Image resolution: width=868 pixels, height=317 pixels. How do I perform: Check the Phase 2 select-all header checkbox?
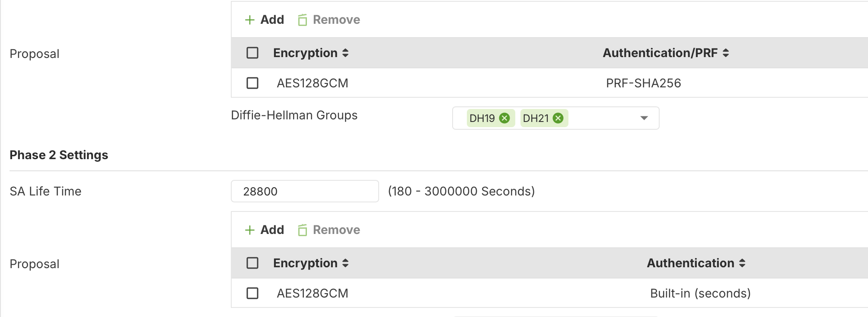point(252,263)
